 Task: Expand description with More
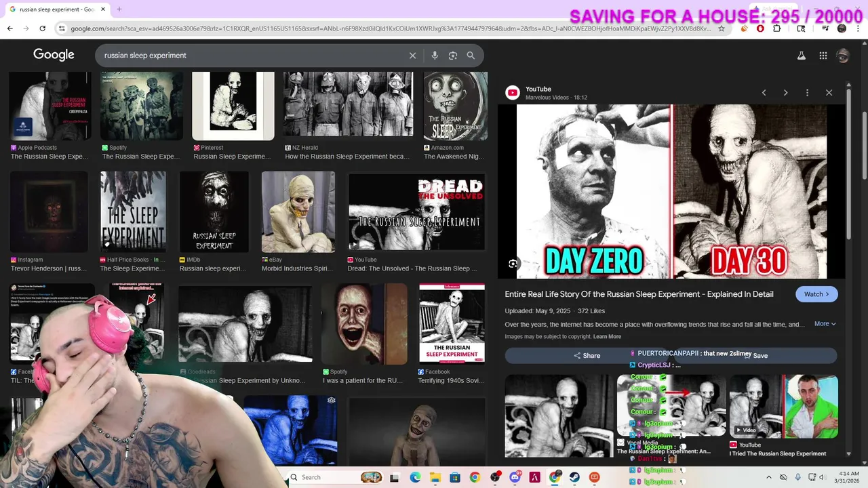point(825,324)
